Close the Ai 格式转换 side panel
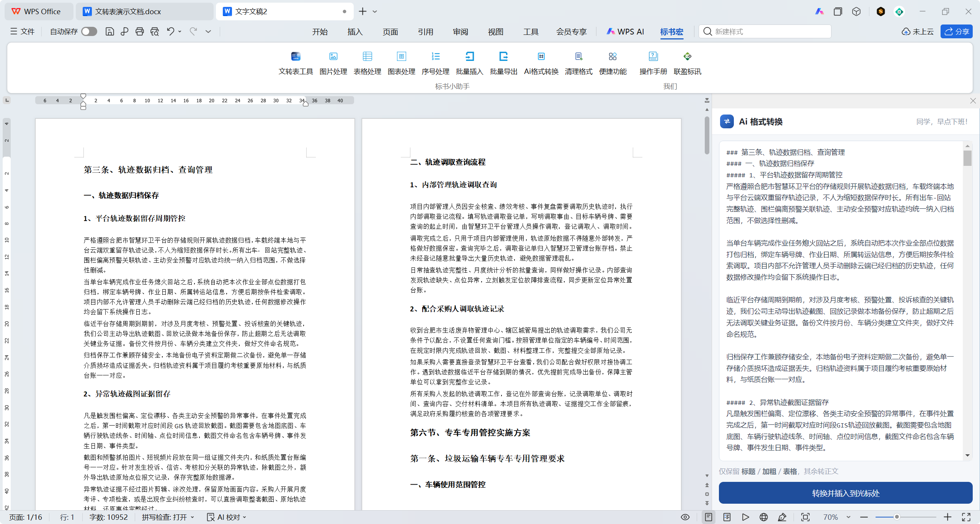Viewport: 980px width, 524px height. click(x=973, y=101)
